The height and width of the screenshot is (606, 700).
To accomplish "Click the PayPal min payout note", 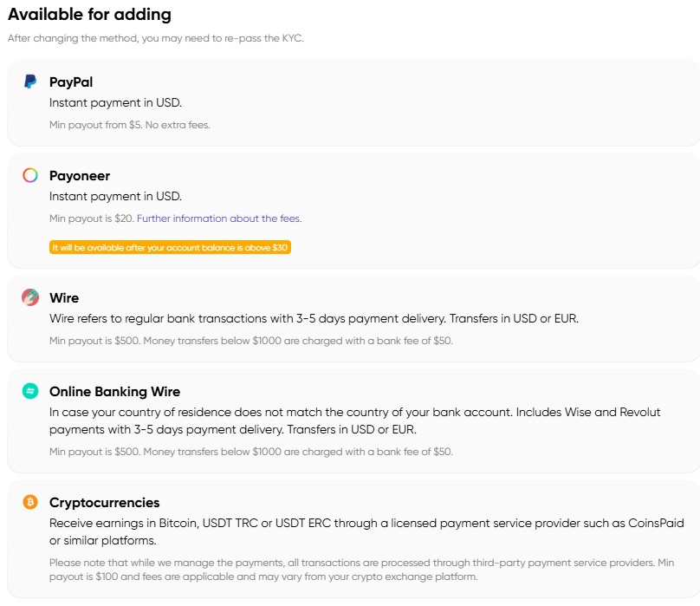I will point(130,125).
